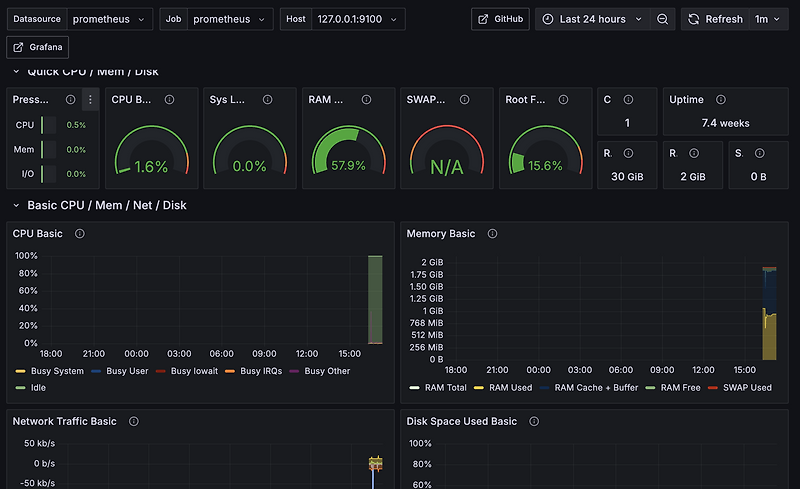
Task: Click the CPU Basic panel title
Action: 38,233
